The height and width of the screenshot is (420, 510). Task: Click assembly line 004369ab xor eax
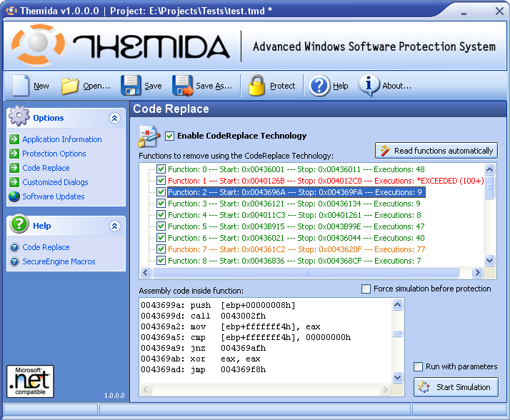[x=200, y=359]
